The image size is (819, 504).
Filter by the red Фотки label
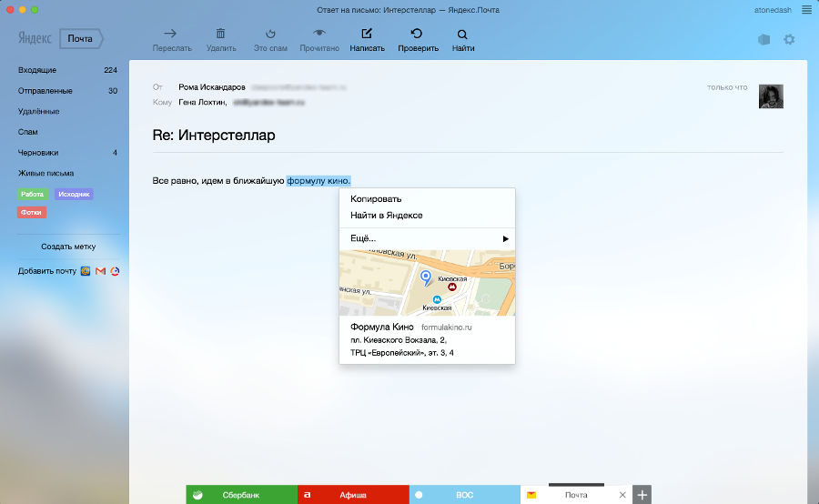click(x=31, y=213)
